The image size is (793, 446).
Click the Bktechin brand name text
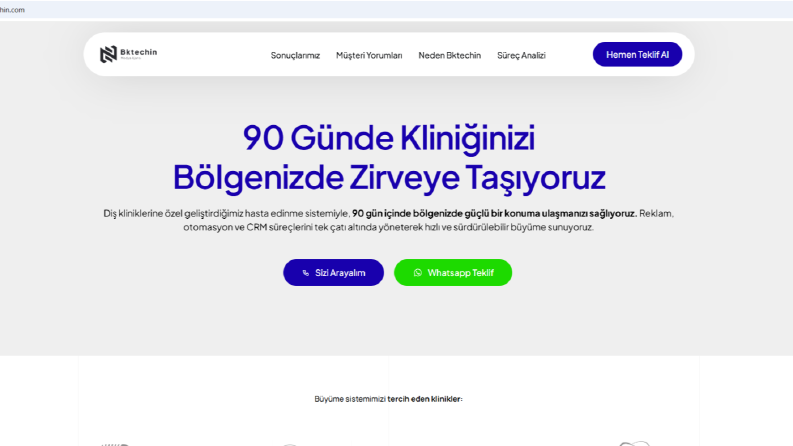tap(139, 52)
